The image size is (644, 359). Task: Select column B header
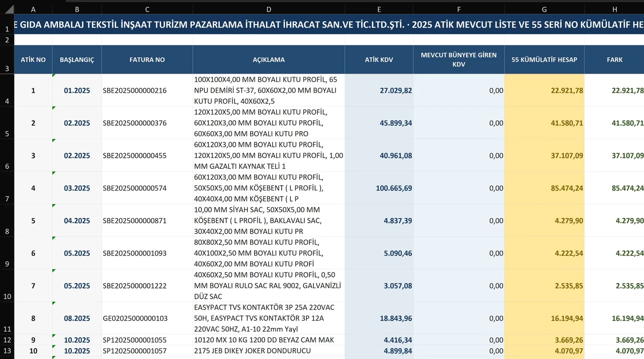[x=77, y=9]
